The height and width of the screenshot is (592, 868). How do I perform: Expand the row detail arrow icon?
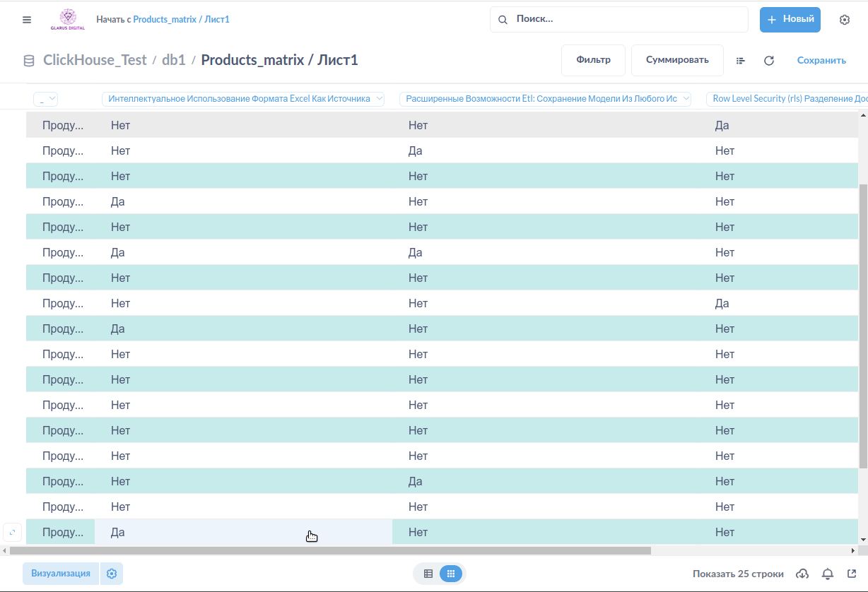12,532
